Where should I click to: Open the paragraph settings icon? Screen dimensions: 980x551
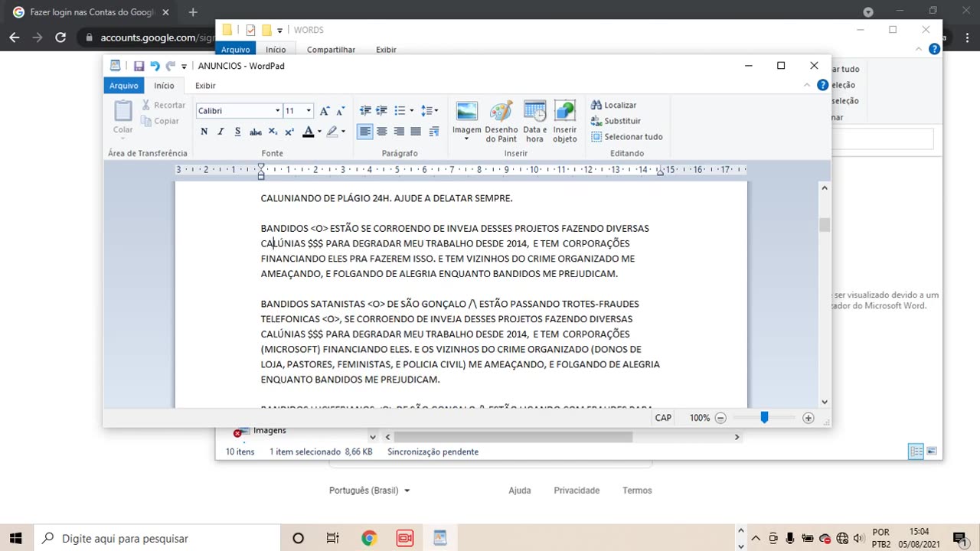434,132
